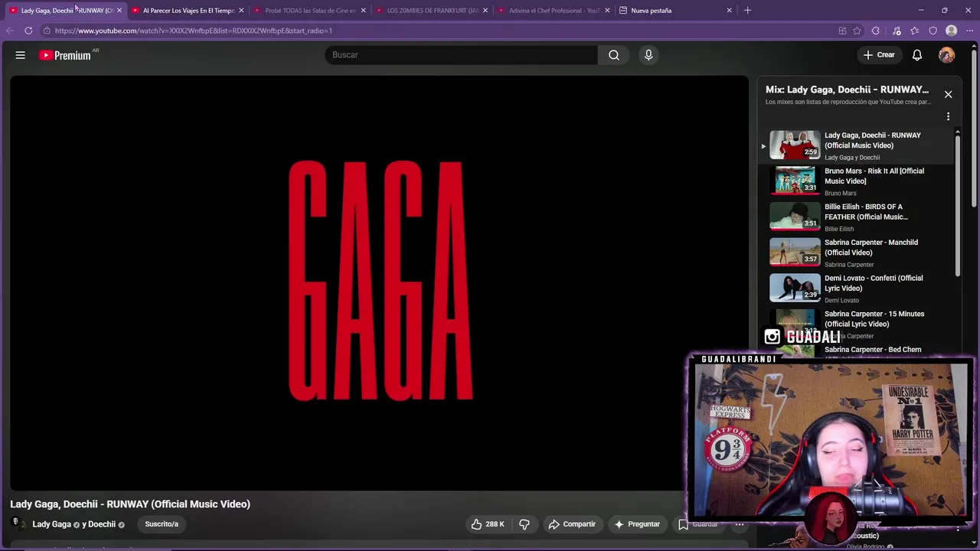980x551 pixels.
Task: Focus the Buscar search field
Action: [461, 55]
